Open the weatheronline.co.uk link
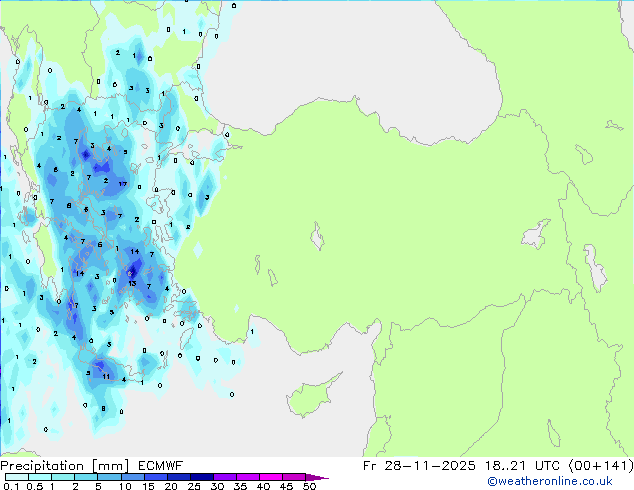Screen dimensions: 634x490 tap(550, 481)
